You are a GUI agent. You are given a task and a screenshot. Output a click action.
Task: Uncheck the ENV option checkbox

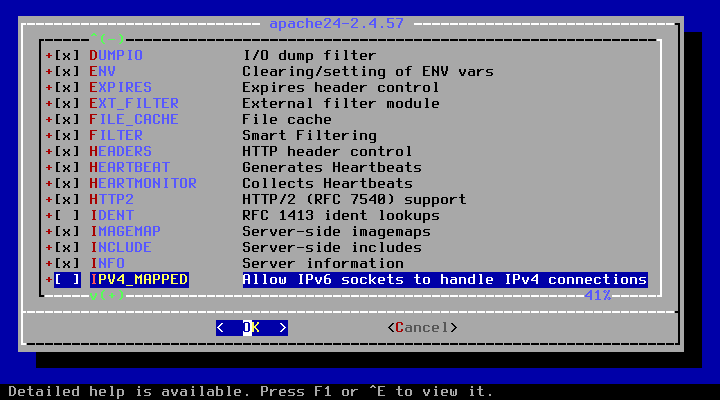[x=67, y=72]
